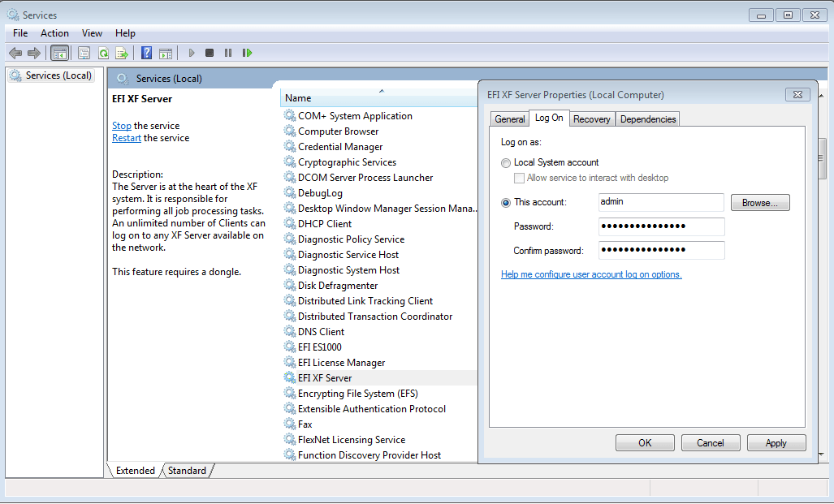Click the Confirm password field
Viewport: 834px width, 504px height.
pos(661,251)
